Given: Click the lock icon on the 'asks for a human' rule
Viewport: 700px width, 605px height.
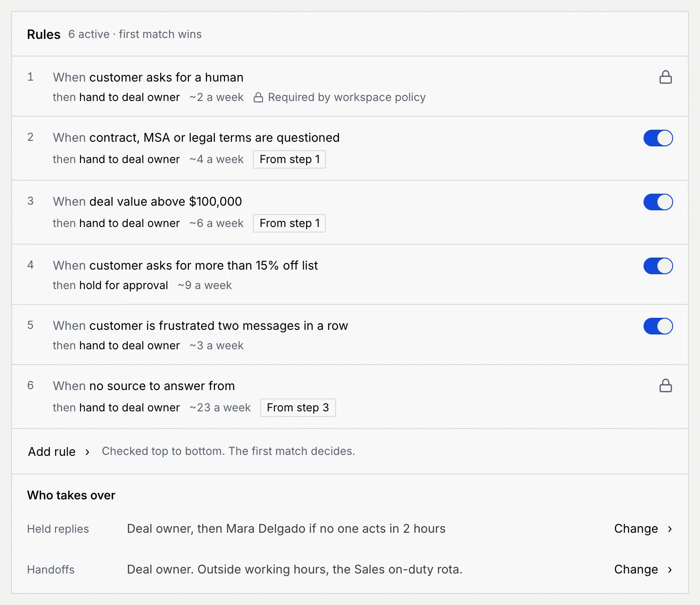Looking at the screenshot, I should pos(665,77).
